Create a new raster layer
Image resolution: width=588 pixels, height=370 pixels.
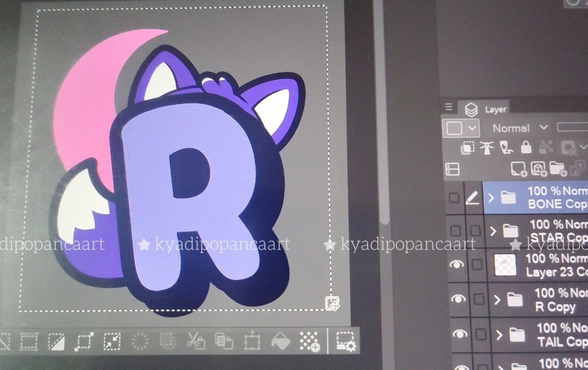tap(518, 169)
